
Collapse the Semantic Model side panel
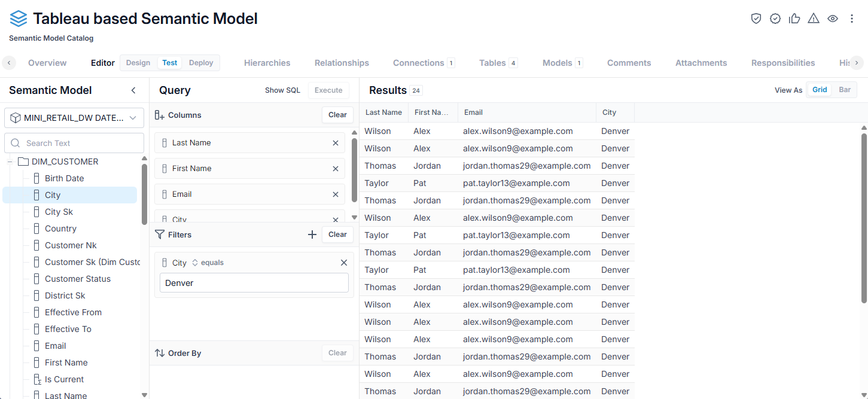pos(133,90)
